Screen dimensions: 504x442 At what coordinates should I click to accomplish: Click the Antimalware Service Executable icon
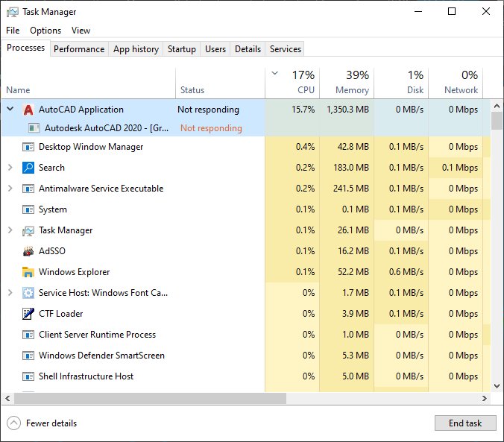pyautogui.click(x=28, y=189)
